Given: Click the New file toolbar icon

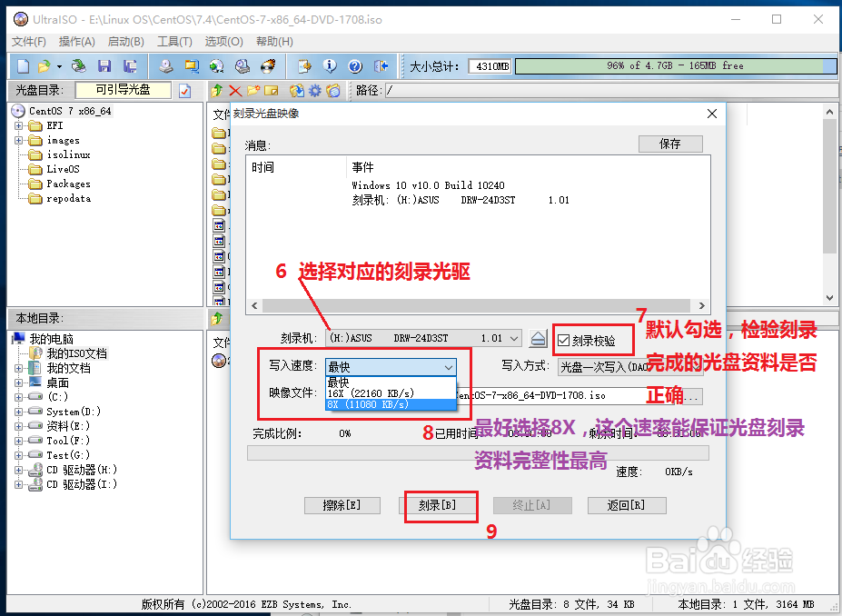Looking at the screenshot, I should click(23, 66).
